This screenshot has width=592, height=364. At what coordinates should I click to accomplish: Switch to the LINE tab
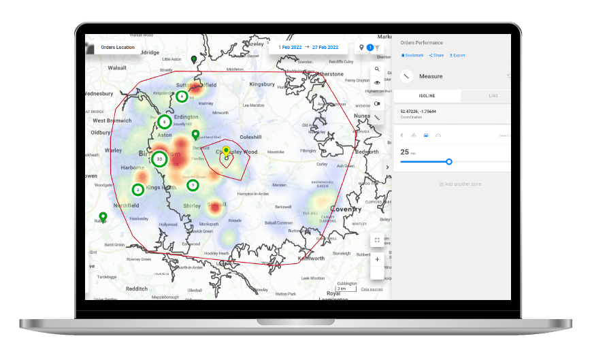tap(493, 96)
